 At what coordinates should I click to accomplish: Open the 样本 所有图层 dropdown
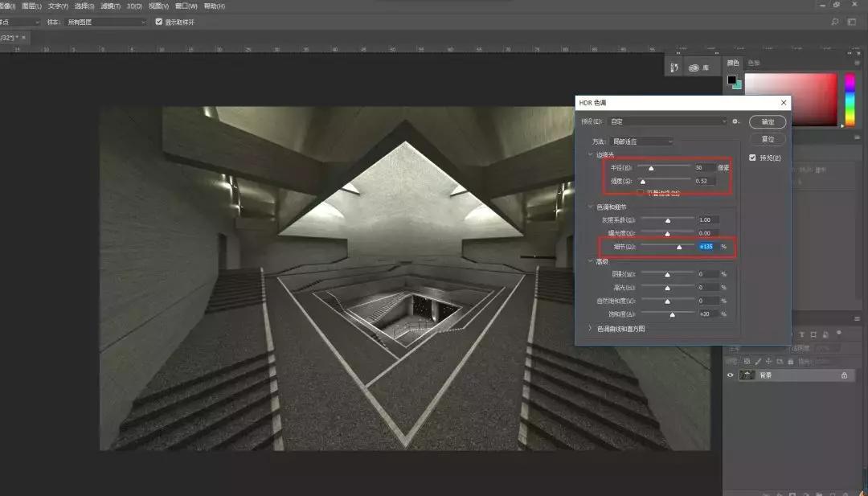(105, 23)
